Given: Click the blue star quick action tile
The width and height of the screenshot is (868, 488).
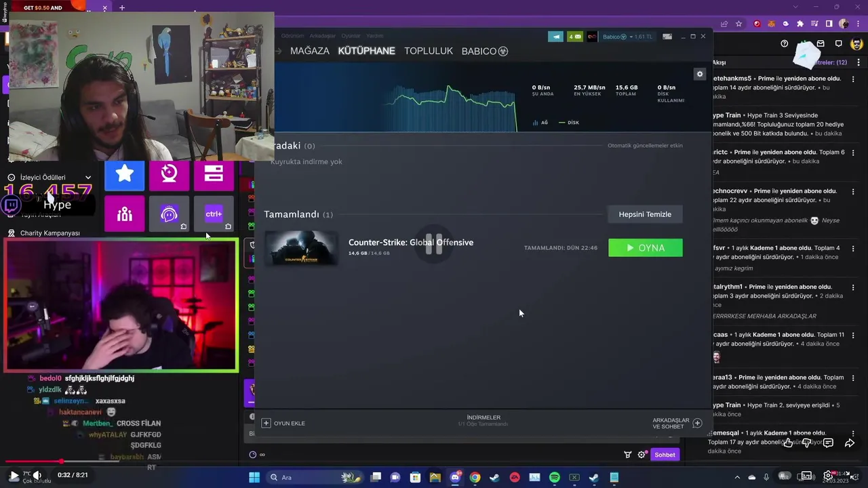Looking at the screenshot, I should (x=125, y=174).
